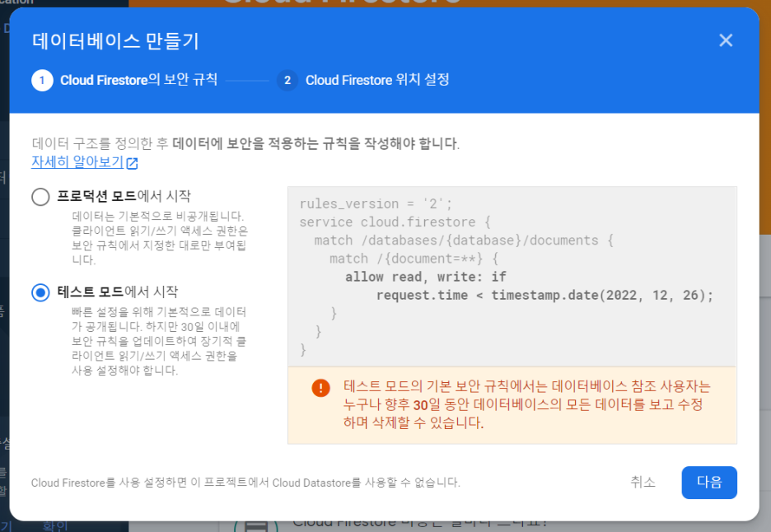771x532 pixels.
Task: Go to step 2 Cloud Firestore 위치 설정
Action: coord(363,80)
